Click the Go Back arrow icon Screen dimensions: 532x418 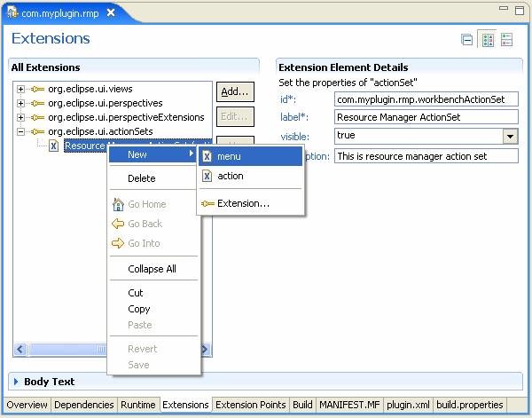tap(118, 224)
